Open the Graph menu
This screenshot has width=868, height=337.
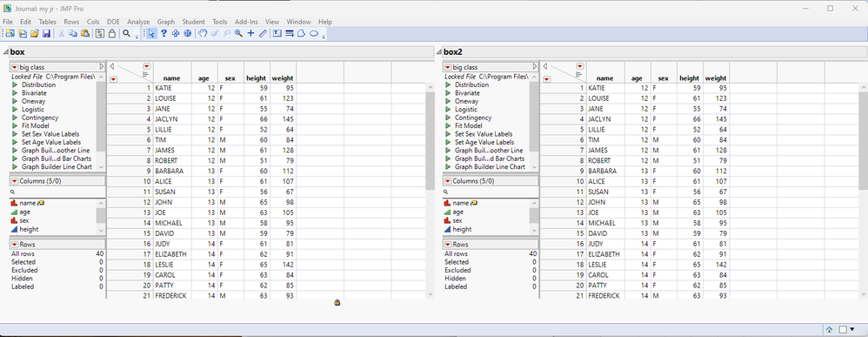(166, 22)
